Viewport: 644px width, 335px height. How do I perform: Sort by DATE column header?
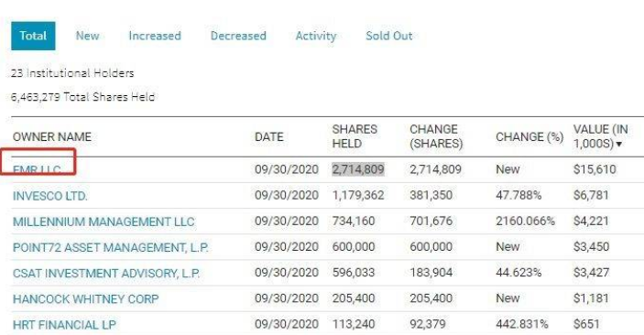(x=269, y=136)
